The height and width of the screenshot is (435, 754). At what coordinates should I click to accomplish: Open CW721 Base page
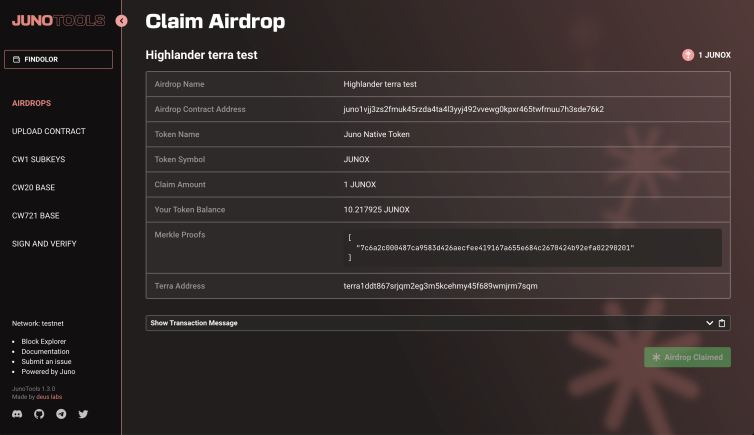(x=36, y=216)
